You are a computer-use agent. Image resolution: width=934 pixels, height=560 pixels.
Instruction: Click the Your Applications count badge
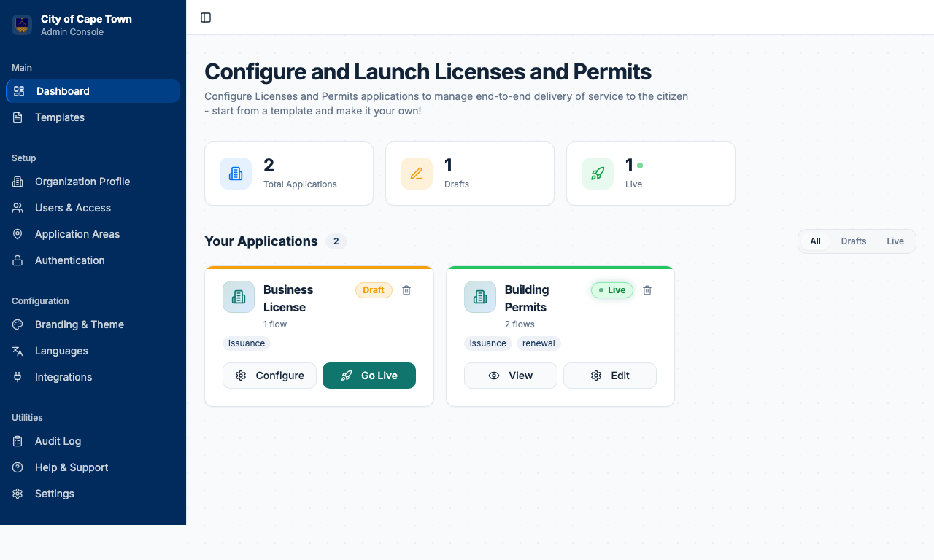point(336,241)
